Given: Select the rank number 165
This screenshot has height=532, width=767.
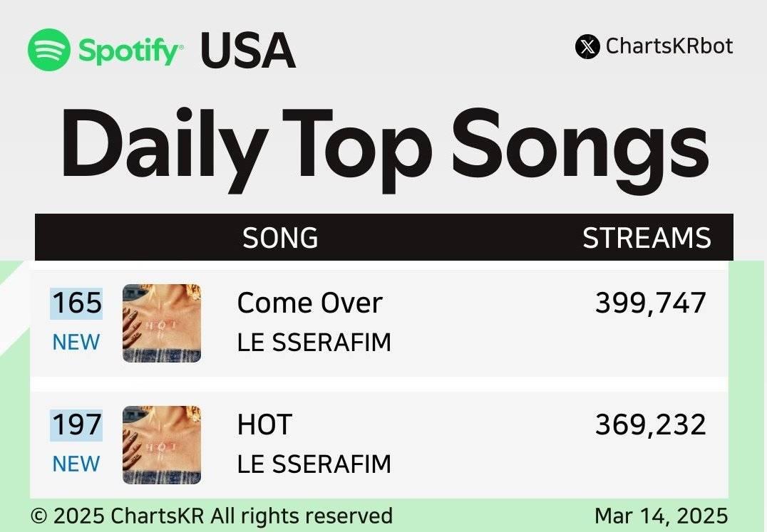Looking at the screenshot, I should pyautogui.click(x=77, y=303).
